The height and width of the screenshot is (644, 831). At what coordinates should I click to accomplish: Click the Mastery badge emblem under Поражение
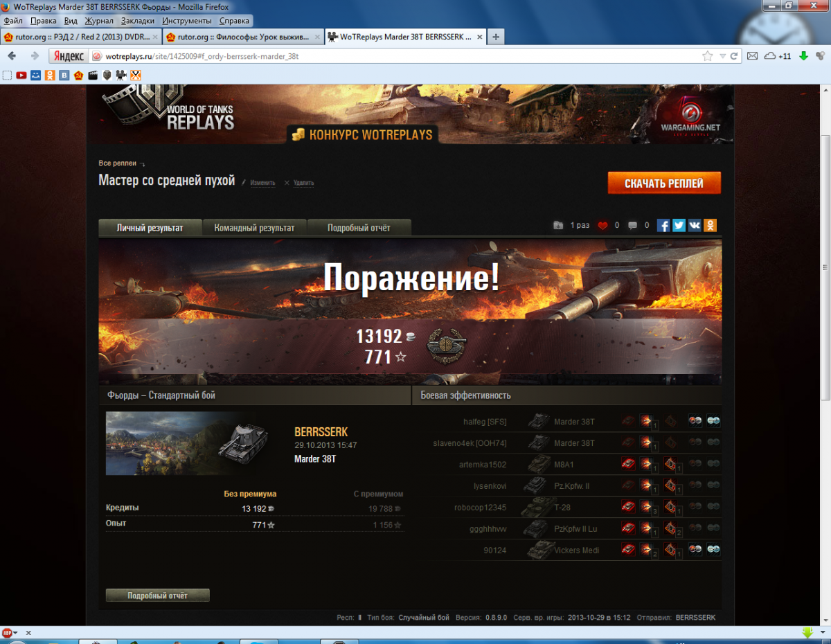pyautogui.click(x=447, y=346)
